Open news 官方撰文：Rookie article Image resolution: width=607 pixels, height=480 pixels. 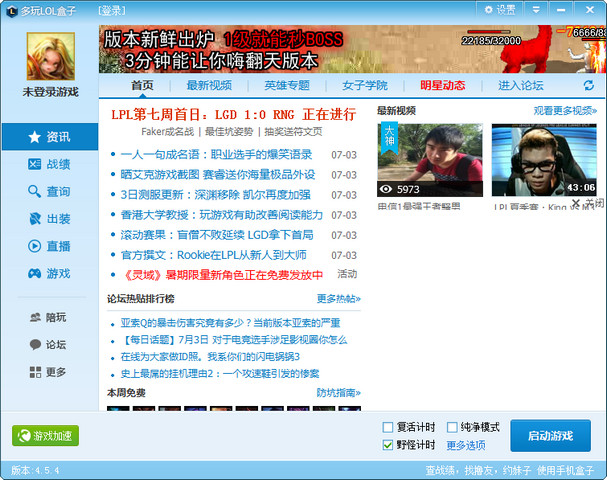214,255
